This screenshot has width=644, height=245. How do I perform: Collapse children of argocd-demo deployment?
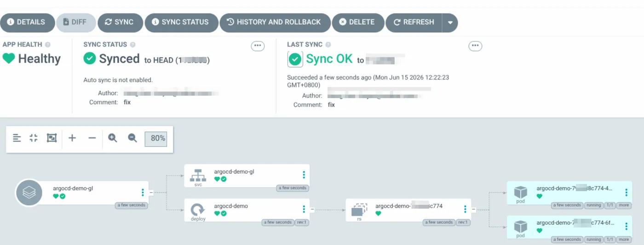click(312, 210)
